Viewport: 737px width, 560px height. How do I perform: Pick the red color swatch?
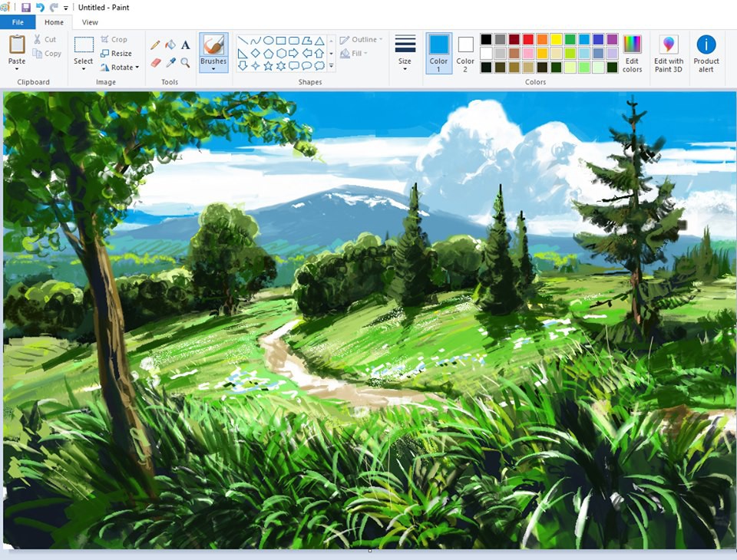click(x=528, y=39)
